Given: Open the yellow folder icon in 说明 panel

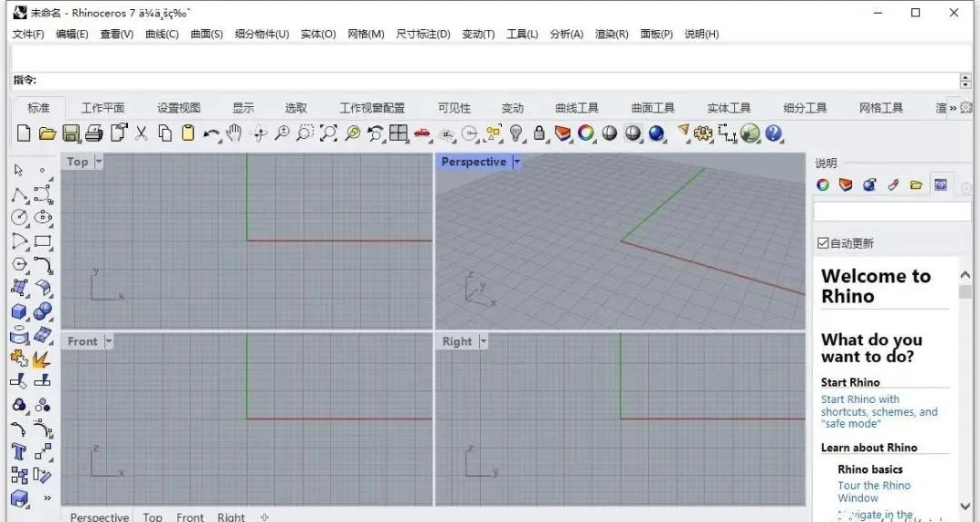Looking at the screenshot, I should pyautogui.click(x=916, y=185).
